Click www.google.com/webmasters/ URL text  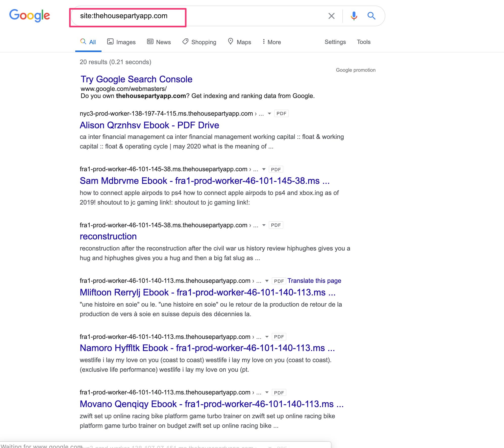pyautogui.click(x=123, y=89)
